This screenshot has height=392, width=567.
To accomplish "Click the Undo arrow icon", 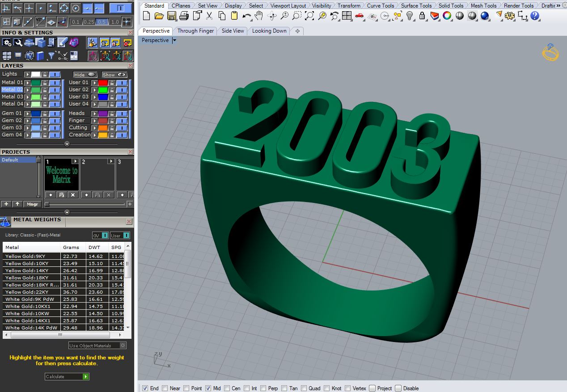I will [x=246, y=16].
